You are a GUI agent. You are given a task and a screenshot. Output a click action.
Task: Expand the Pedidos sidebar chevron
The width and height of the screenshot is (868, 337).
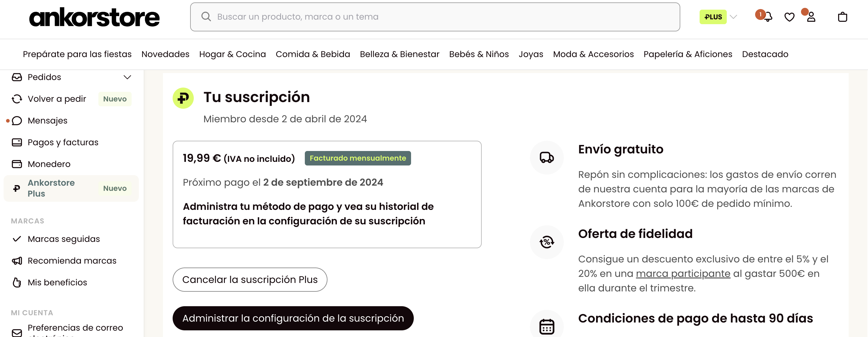point(127,77)
